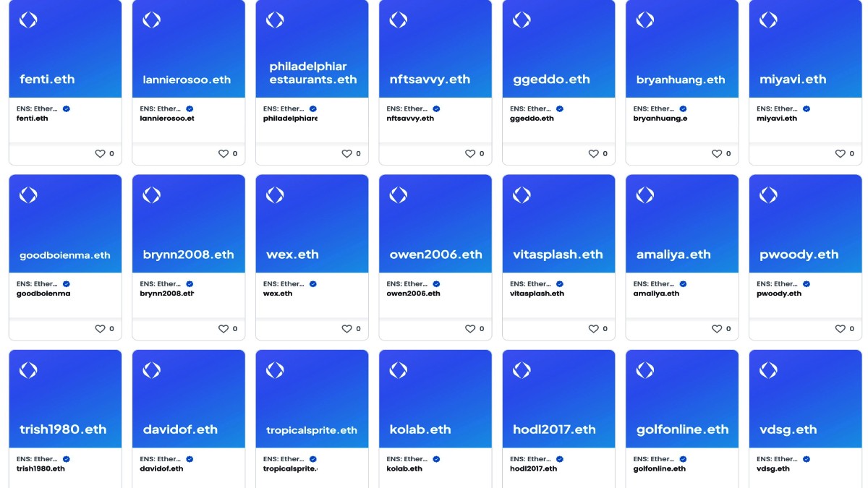Like the trish1980.eth listing

point(102,484)
